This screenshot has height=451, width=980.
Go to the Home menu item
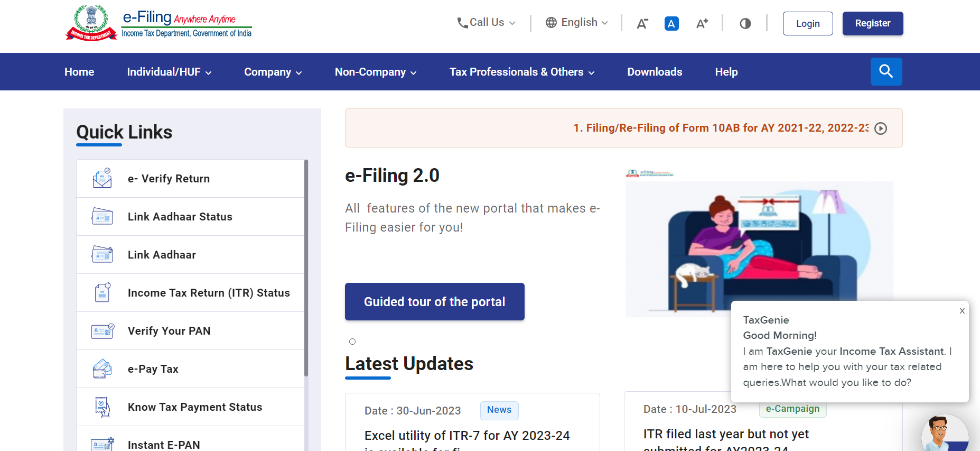click(x=79, y=72)
